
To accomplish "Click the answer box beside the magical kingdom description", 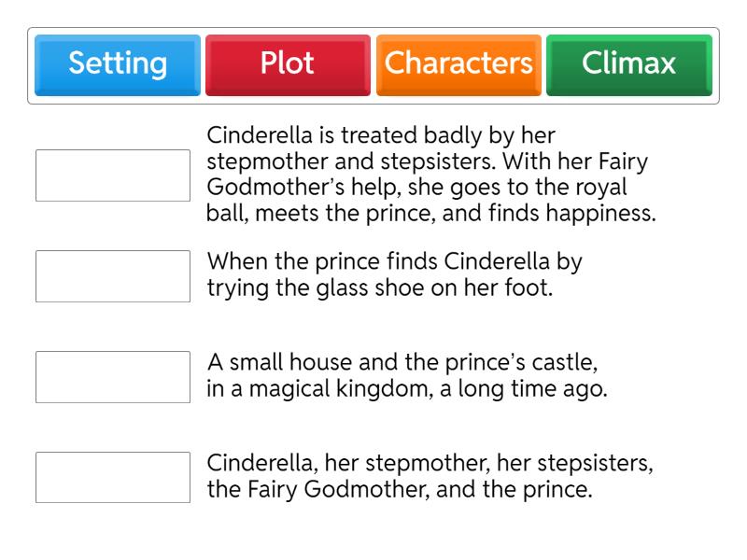I will pos(111,371).
